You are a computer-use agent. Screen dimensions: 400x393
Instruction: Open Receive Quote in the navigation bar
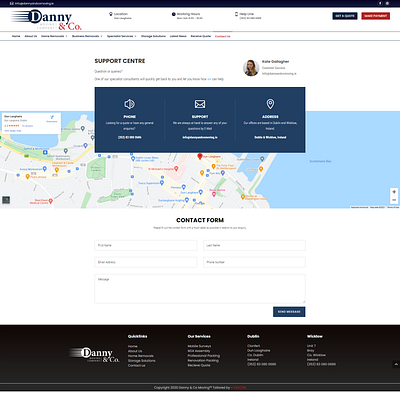pyautogui.click(x=201, y=36)
